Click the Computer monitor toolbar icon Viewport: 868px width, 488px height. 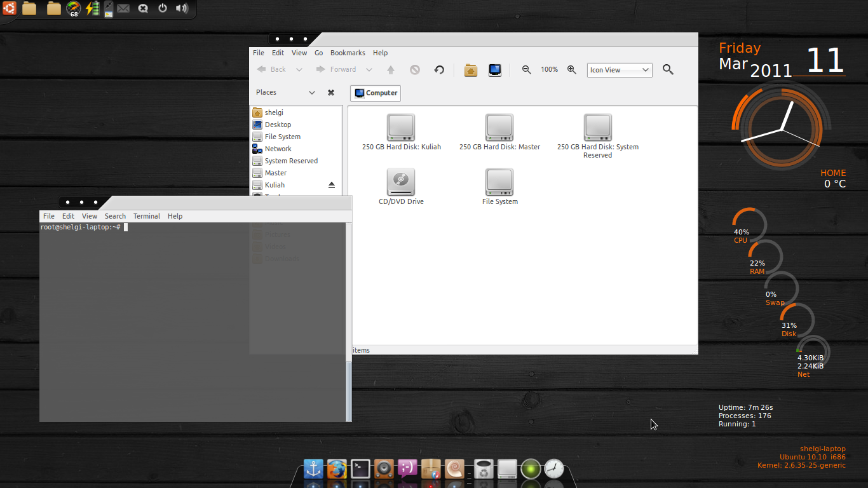(495, 70)
